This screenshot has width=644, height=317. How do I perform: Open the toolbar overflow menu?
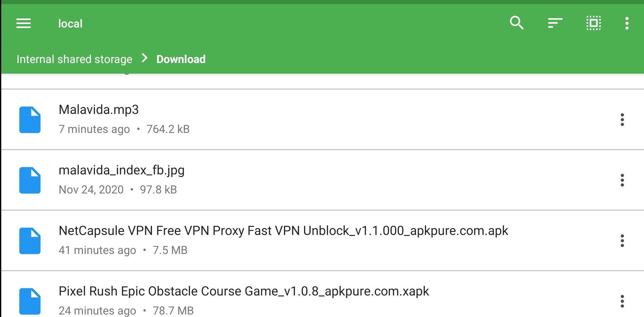click(627, 23)
